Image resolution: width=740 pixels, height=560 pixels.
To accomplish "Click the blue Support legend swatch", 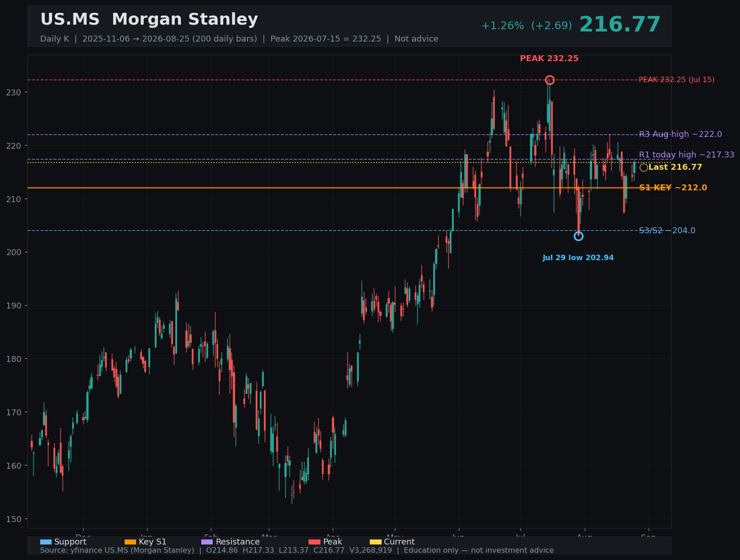I will (x=46, y=542).
